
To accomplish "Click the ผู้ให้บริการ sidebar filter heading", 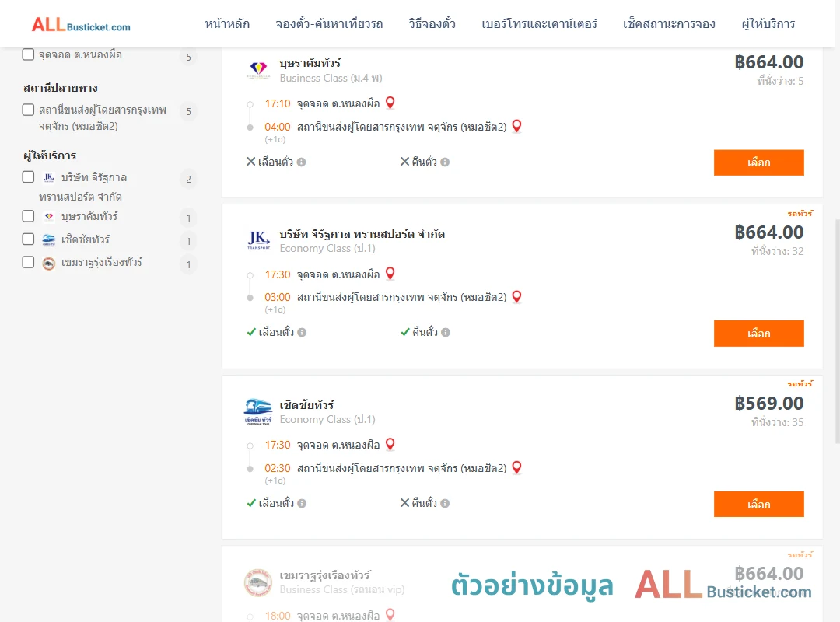I will [50, 155].
